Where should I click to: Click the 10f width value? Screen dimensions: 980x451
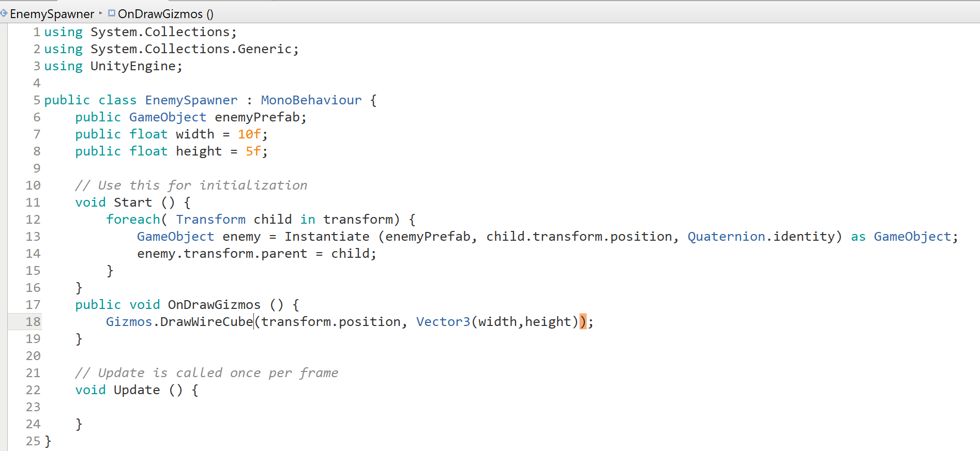pyautogui.click(x=249, y=134)
